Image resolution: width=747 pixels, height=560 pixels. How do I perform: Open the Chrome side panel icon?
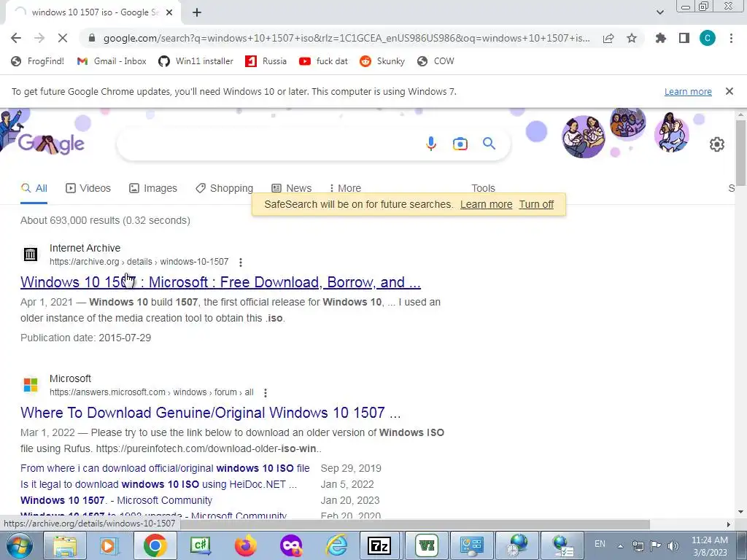click(684, 38)
